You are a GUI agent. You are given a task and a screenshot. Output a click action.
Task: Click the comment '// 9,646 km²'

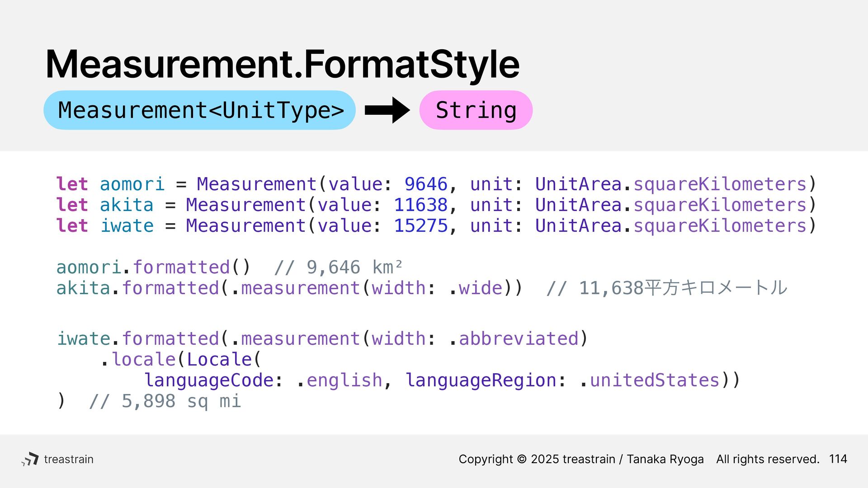pyautogui.click(x=338, y=267)
